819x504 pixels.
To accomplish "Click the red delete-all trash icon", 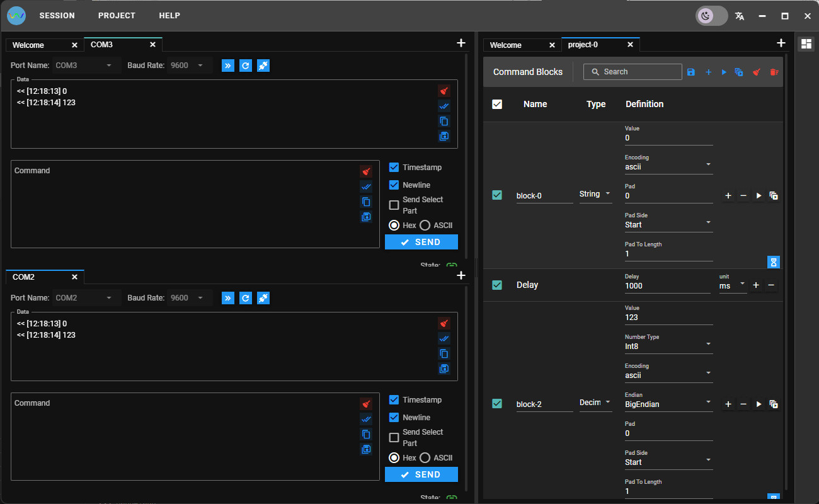I will [774, 72].
